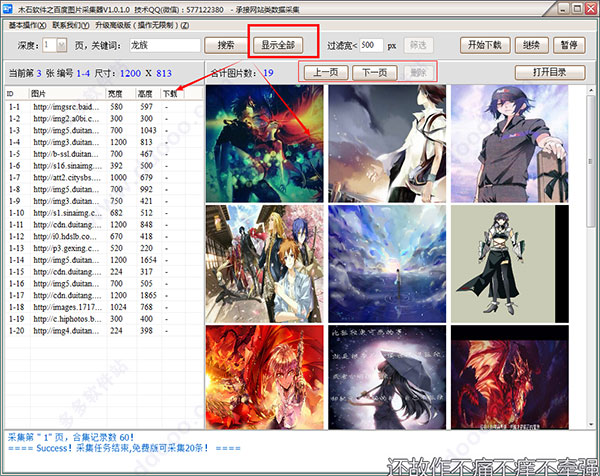Select row 1-4 sized 1200 by 813
This screenshot has height=476, width=600.
tap(104, 142)
